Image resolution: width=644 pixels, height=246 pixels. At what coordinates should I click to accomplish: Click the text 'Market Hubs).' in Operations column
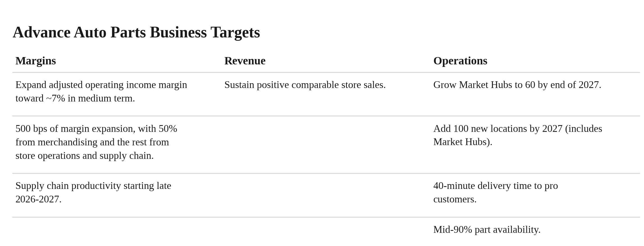463,142
